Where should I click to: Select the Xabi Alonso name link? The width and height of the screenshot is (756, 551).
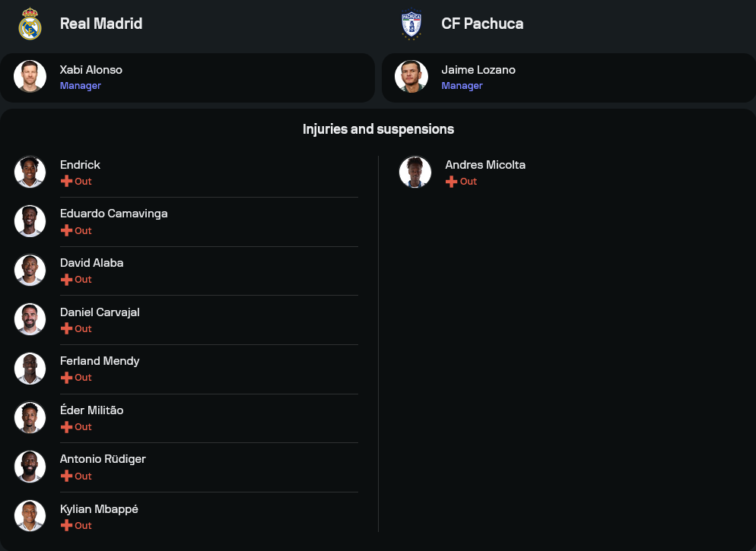(91, 70)
